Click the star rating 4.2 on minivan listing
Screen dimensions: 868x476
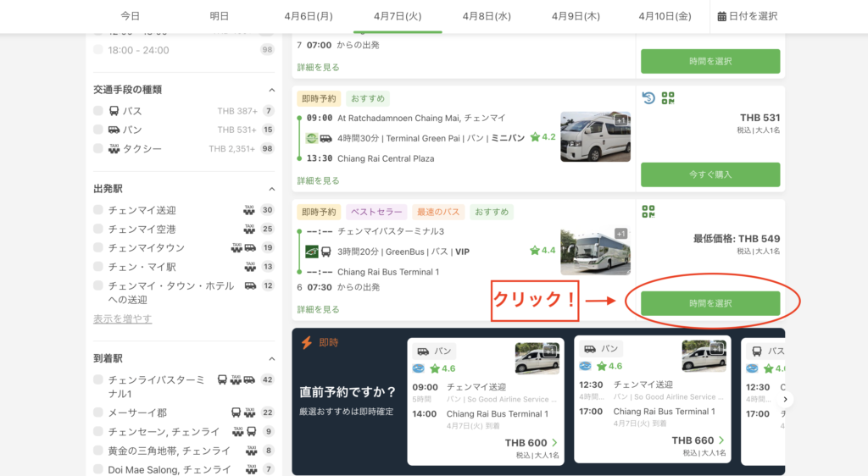coord(542,137)
